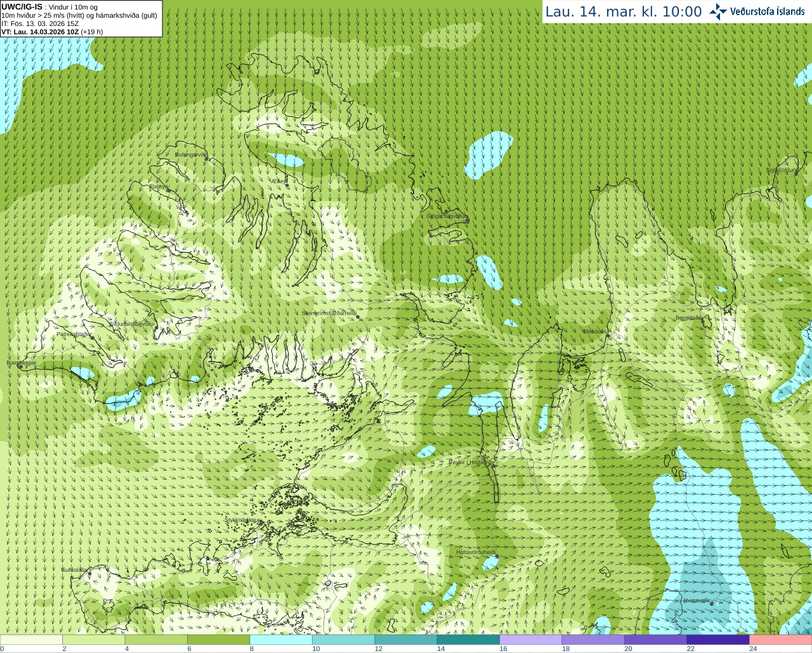Pick the 0–2 m/s pale legend swatch

31,640
